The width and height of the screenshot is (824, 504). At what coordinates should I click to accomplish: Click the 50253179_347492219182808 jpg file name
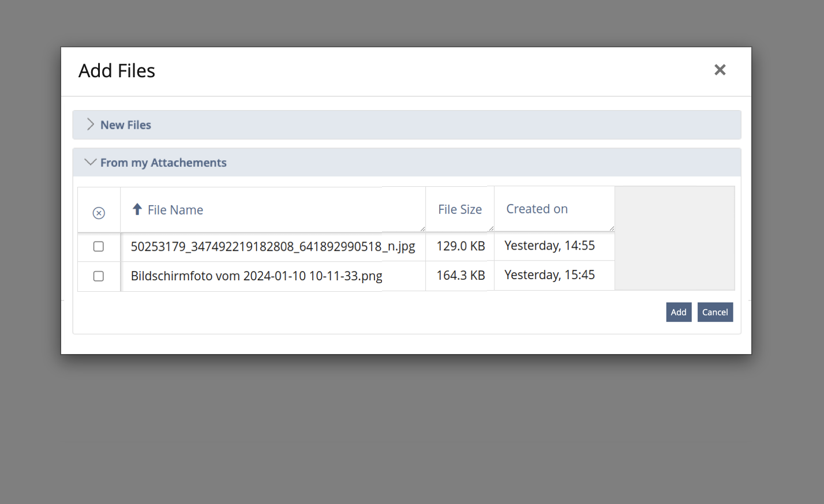(x=272, y=246)
